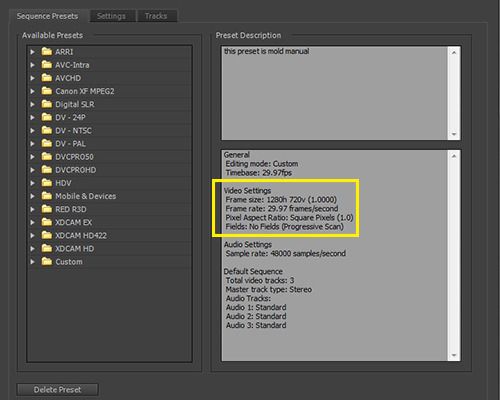This screenshot has height=400, width=500.
Task: Select the Custom label
Action: tap(69, 262)
